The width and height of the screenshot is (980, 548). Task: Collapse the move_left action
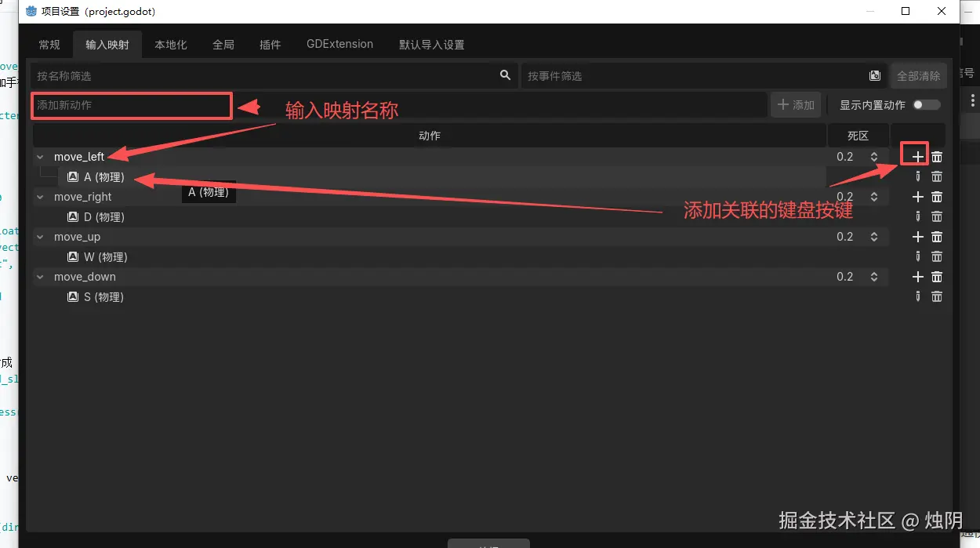40,157
